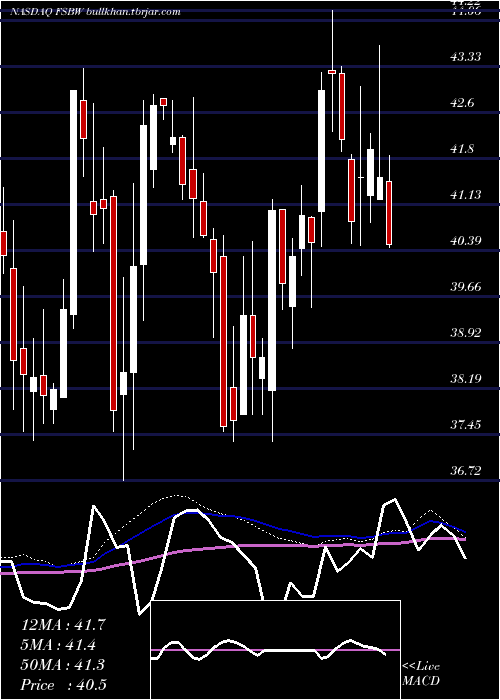Click the pink signal line in the MACD inset
This screenshot has width=500, height=700.
275,650
